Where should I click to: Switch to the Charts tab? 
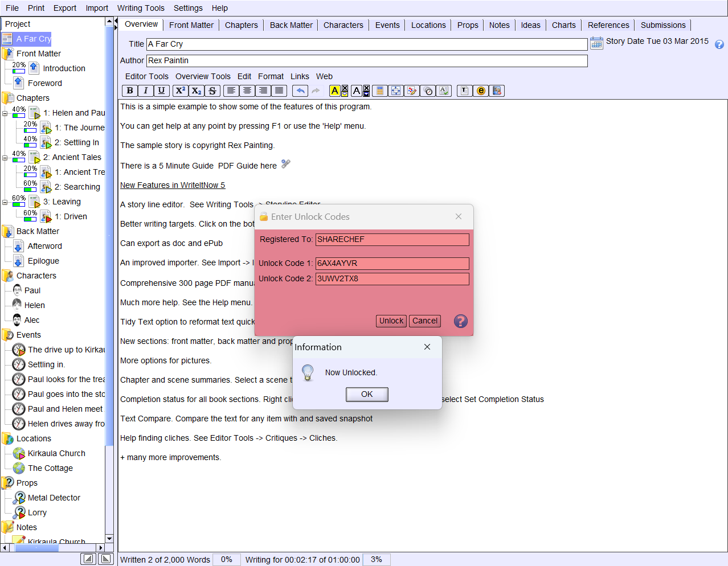click(x=563, y=25)
